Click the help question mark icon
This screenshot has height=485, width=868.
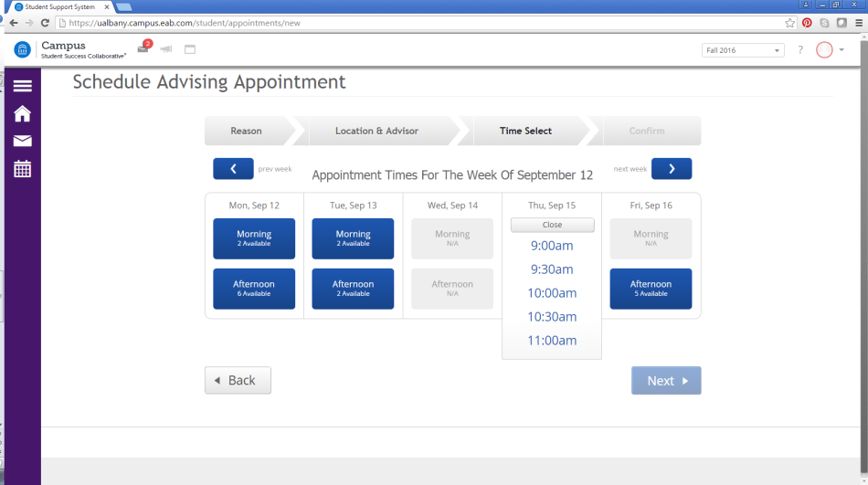[x=800, y=50]
